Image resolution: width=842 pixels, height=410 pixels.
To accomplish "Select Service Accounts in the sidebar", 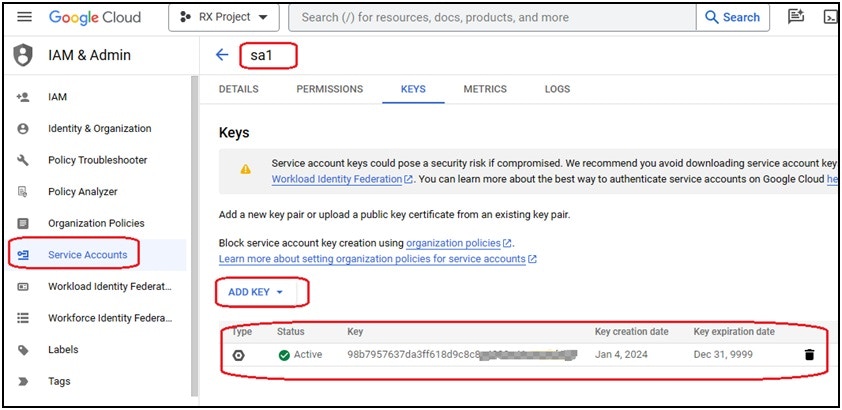I will click(88, 255).
